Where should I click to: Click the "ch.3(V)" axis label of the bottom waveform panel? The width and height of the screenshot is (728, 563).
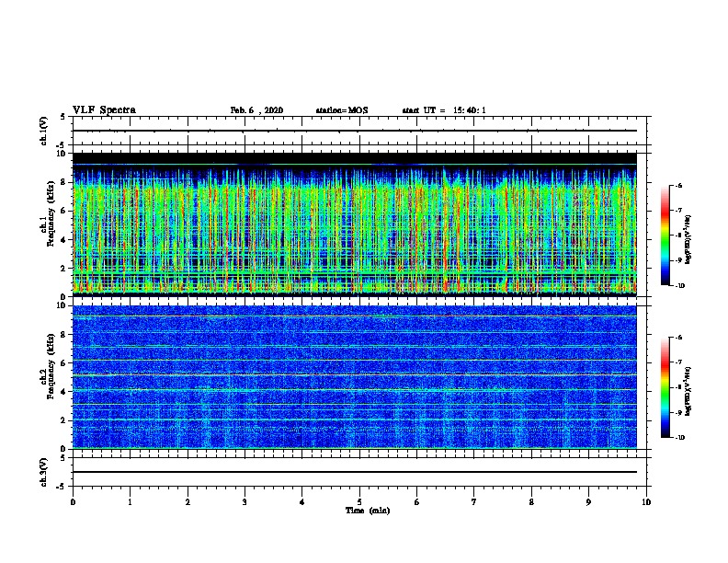[x=43, y=472]
